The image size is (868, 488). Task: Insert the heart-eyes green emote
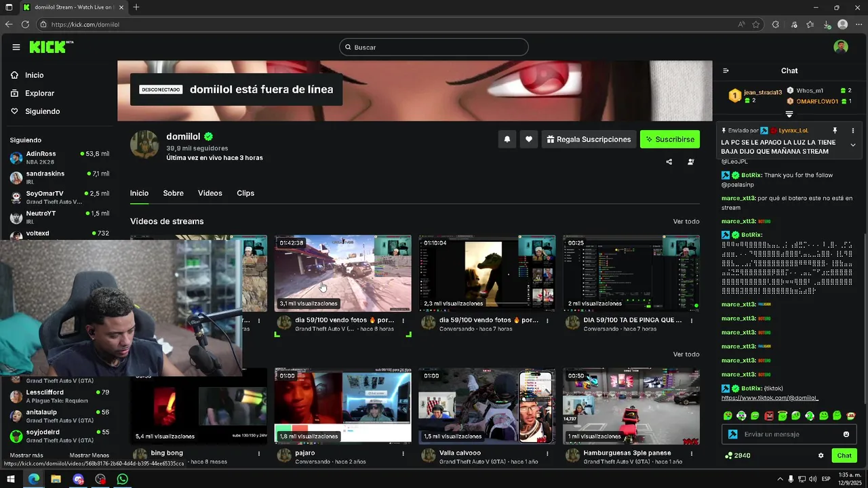coord(728,415)
